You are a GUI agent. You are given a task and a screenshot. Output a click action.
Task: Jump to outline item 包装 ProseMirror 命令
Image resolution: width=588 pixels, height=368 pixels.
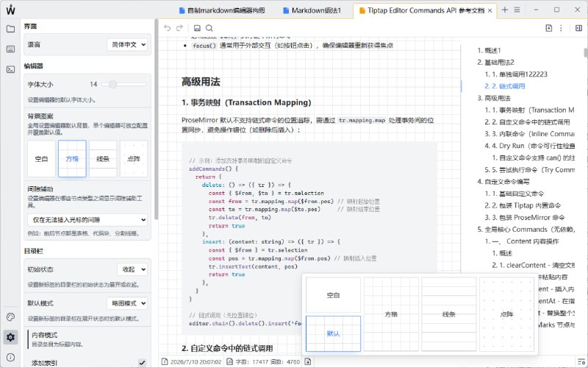[525, 217]
